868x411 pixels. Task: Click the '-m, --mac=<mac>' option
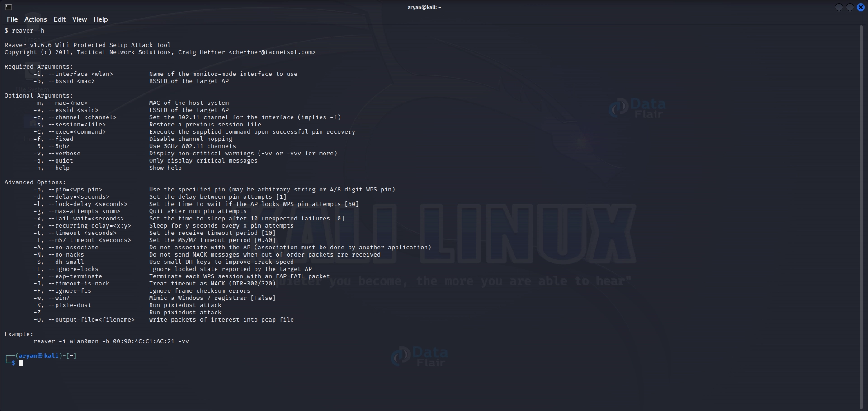coord(61,103)
